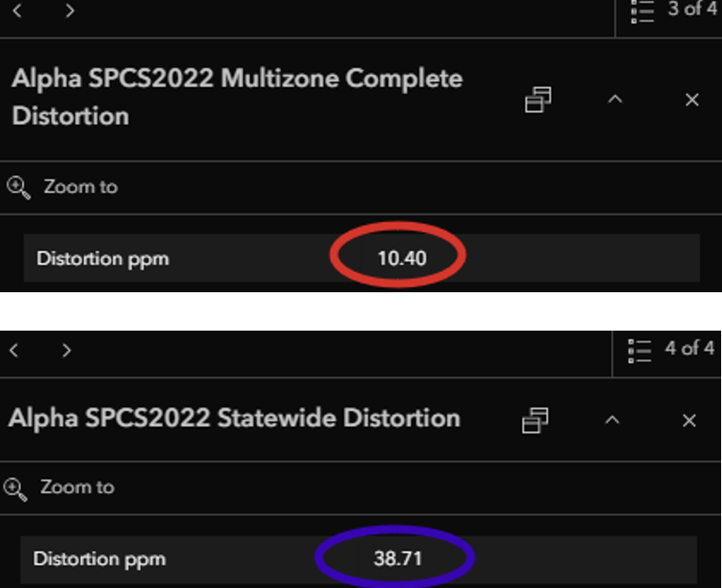Screen dimensions: 722x588
Task: Close the Multizone Complete Distortion popup
Action: [692, 100]
